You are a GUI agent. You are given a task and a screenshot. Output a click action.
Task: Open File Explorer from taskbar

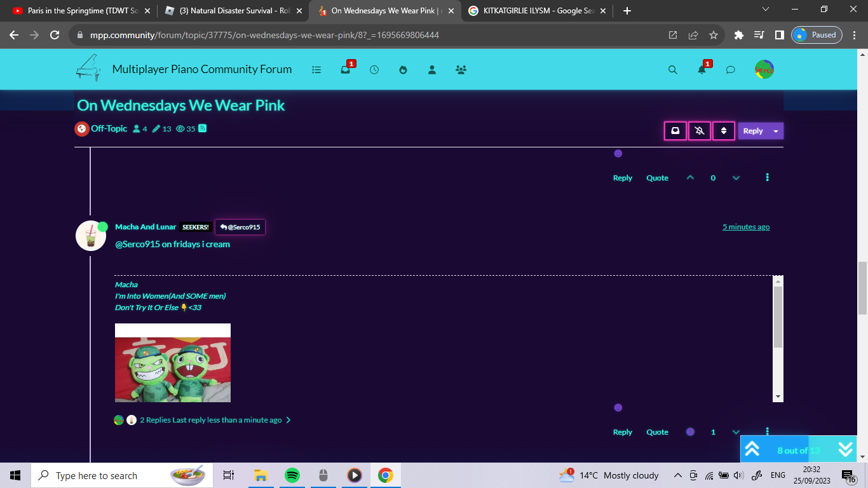(x=261, y=475)
